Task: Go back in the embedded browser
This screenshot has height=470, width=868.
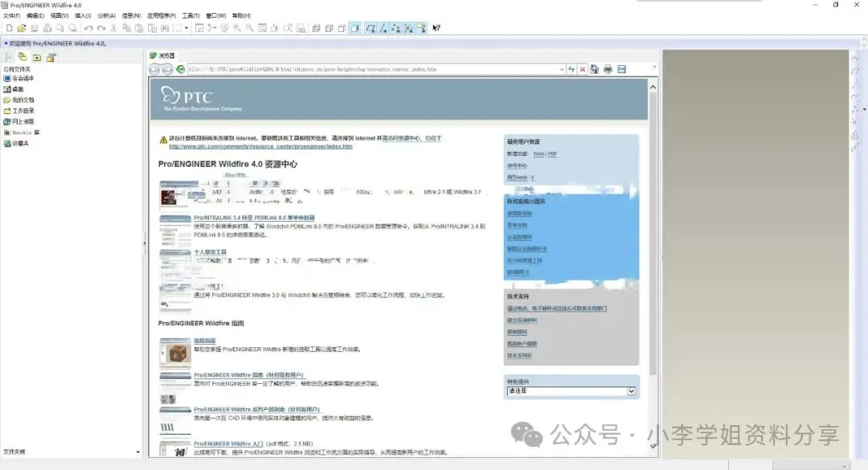Action: pyautogui.click(x=154, y=69)
